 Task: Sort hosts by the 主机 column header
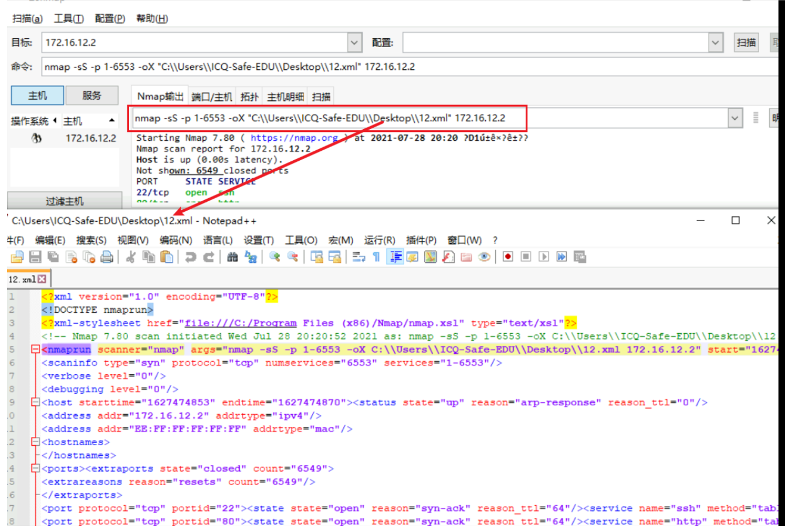tap(89, 121)
